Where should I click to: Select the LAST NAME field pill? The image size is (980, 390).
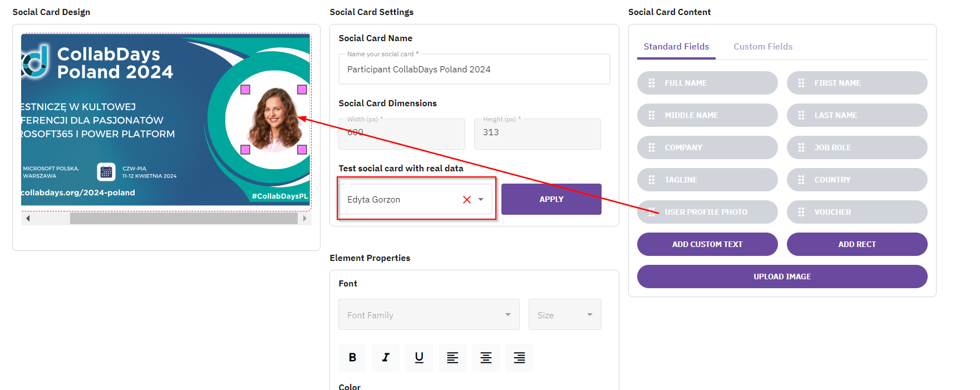(857, 115)
